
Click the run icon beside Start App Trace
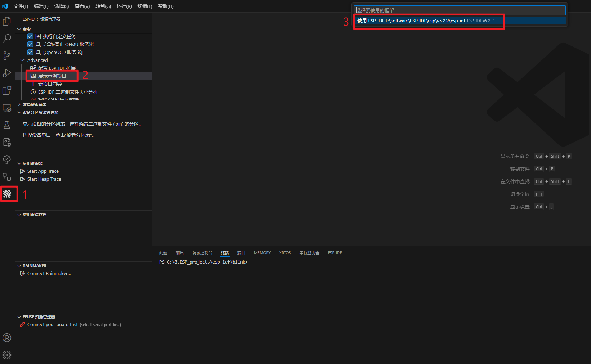(22, 171)
